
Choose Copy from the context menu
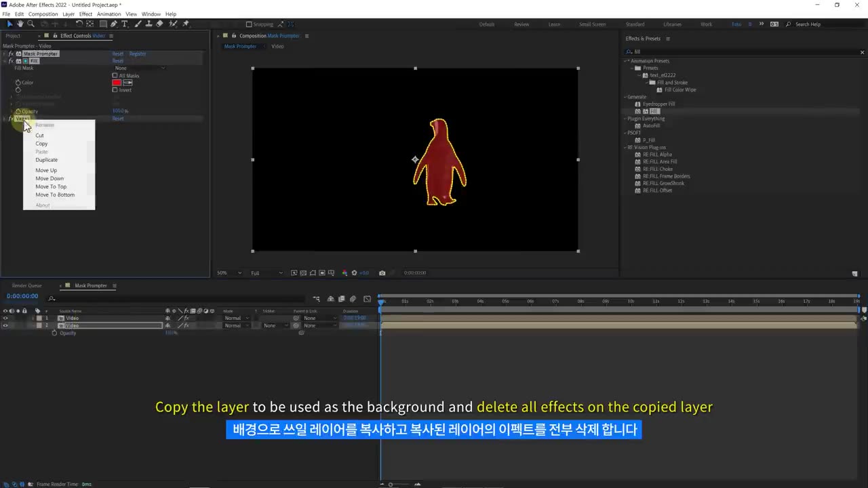coord(41,144)
